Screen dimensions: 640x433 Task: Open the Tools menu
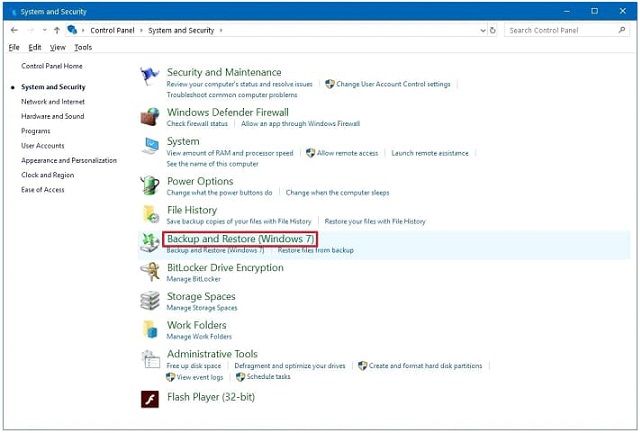click(83, 47)
